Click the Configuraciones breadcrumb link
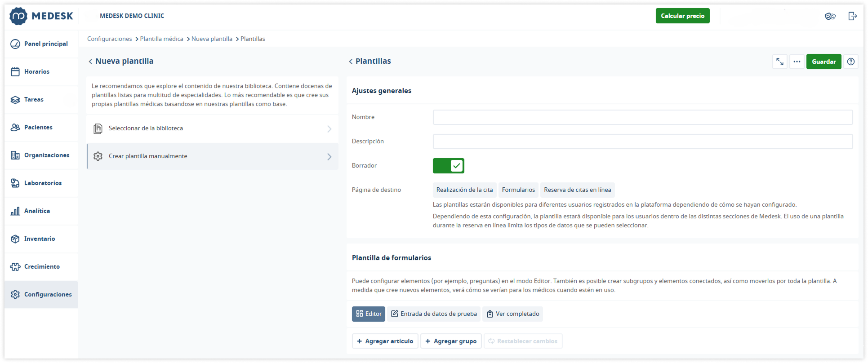Image resolution: width=868 pixels, height=363 pixels. (x=109, y=39)
